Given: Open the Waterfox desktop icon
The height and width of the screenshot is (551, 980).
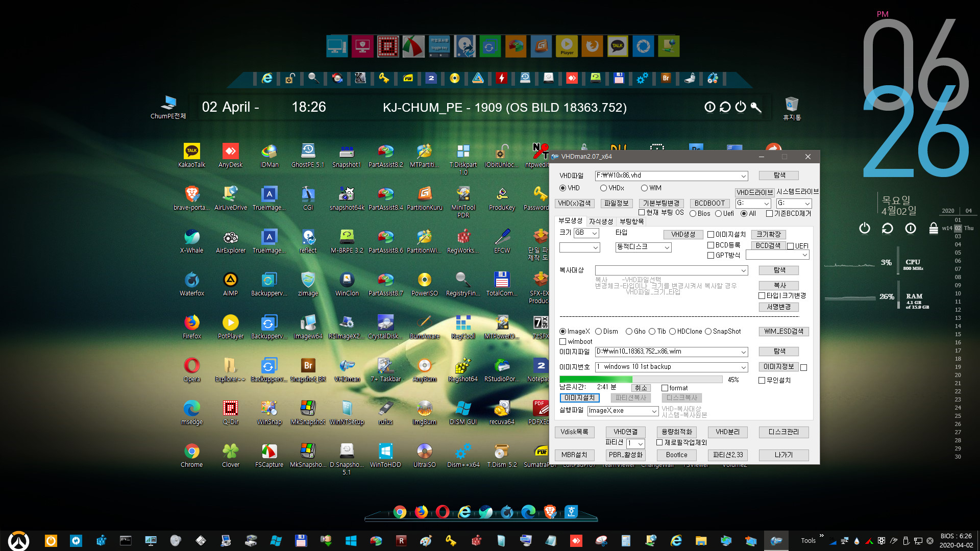Looking at the screenshot, I should 191,284.
